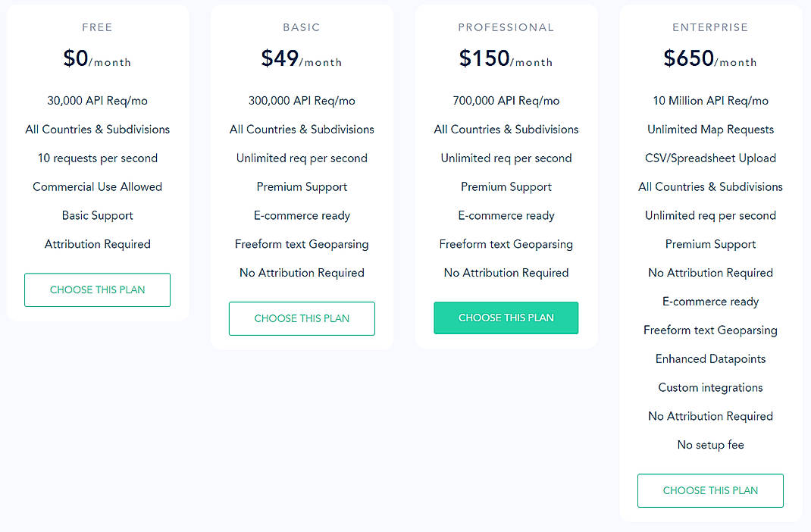Click Freeform text Geoparsing in the Professional plan
This screenshot has height=532, width=811.
pos(506,244)
